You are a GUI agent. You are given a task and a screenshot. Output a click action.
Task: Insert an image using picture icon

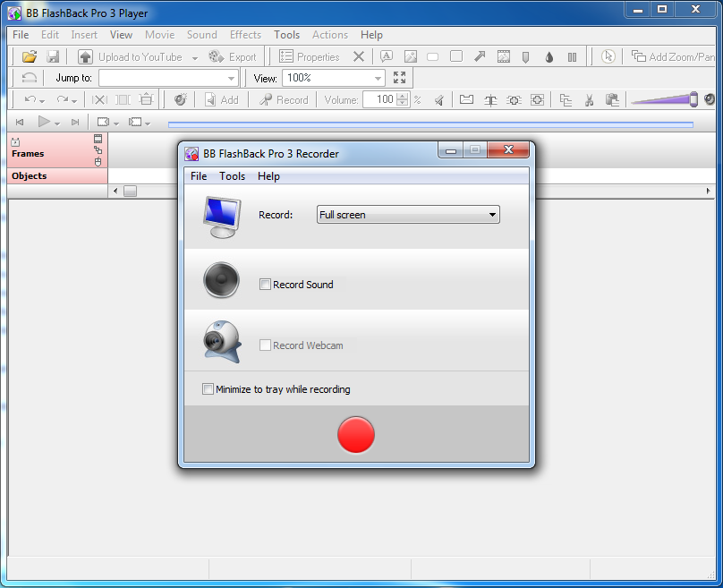point(411,56)
